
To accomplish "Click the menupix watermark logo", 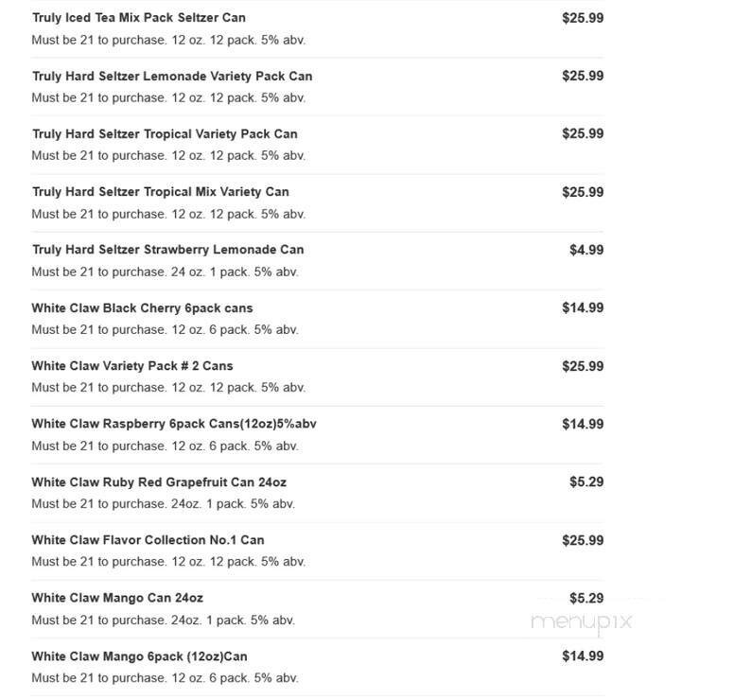I will [581, 621].
